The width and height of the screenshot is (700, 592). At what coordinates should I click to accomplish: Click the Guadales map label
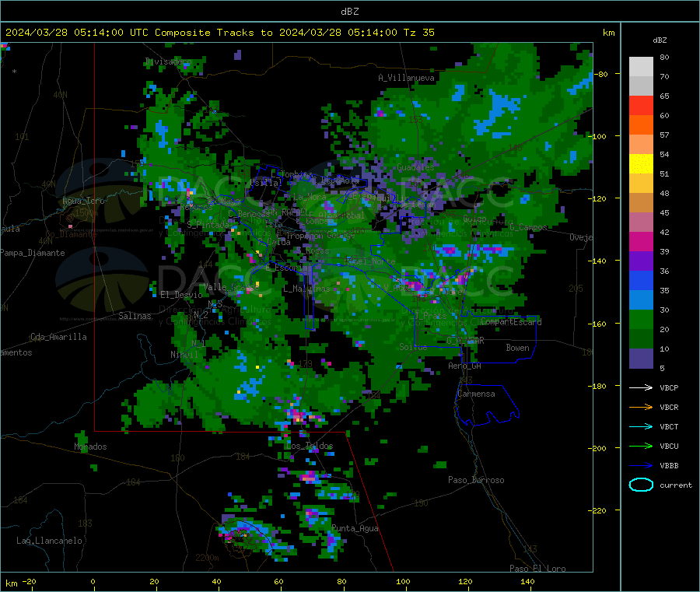415,167
